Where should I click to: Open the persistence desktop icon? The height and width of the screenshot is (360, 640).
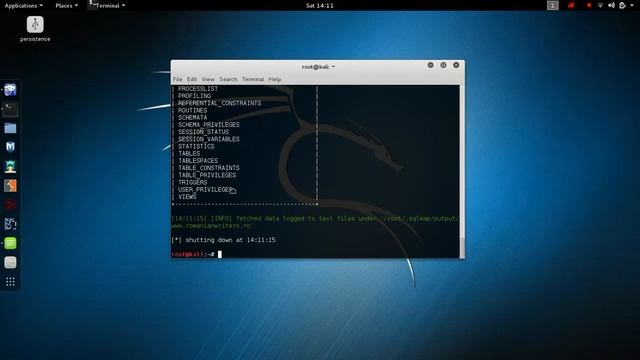[x=35, y=29]
